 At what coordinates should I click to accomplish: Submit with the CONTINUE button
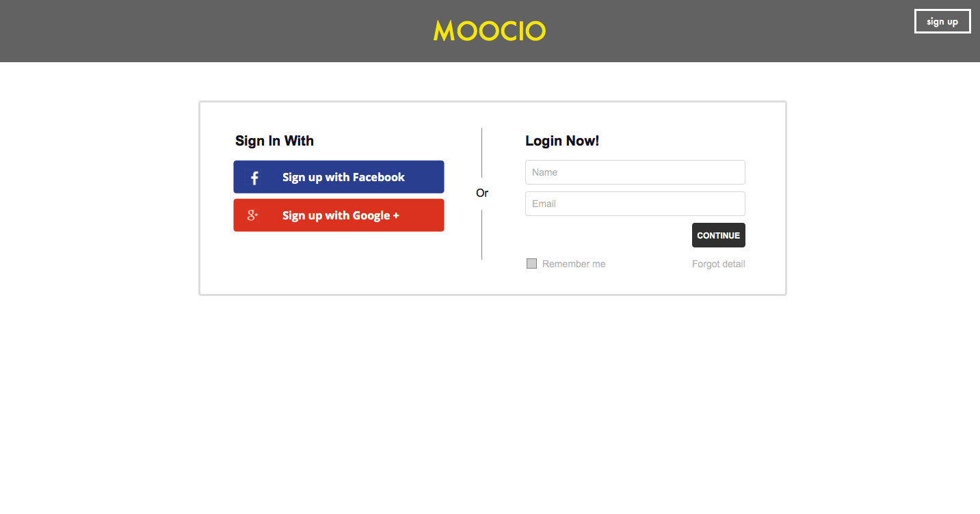point(719,235)
